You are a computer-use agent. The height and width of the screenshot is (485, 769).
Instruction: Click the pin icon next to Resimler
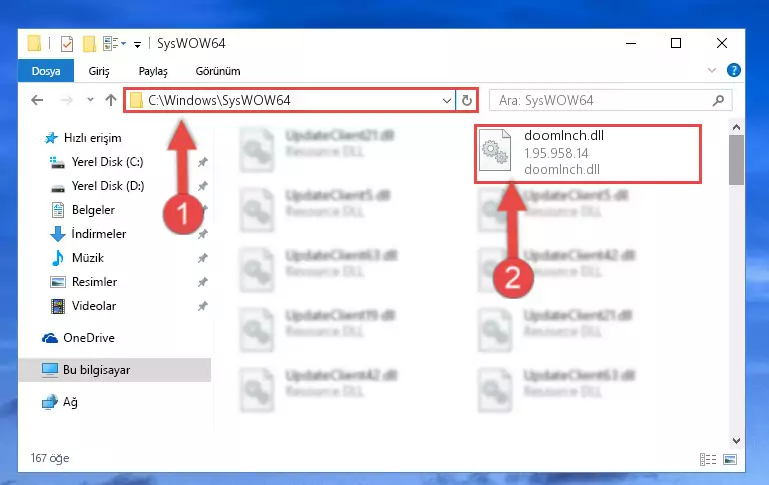202,282
